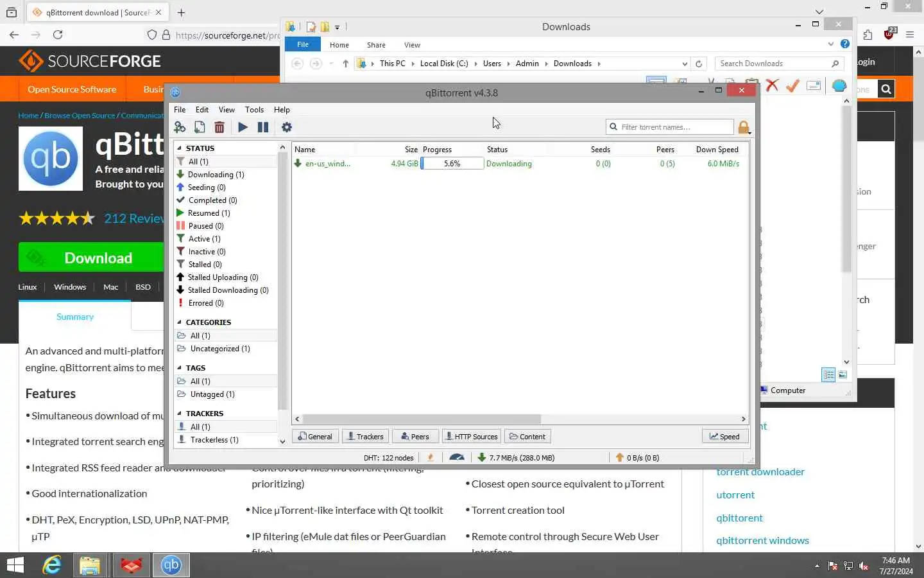Click the search magnifier on SourceForge header
The image size is (924, 578).
tap(886, 89)
